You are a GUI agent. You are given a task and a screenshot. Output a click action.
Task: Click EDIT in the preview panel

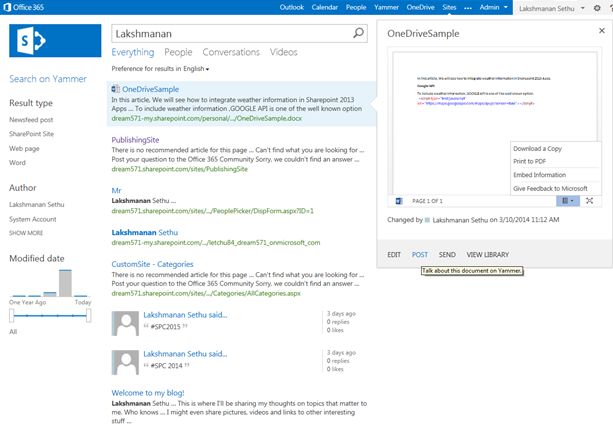tap(394, 255)
